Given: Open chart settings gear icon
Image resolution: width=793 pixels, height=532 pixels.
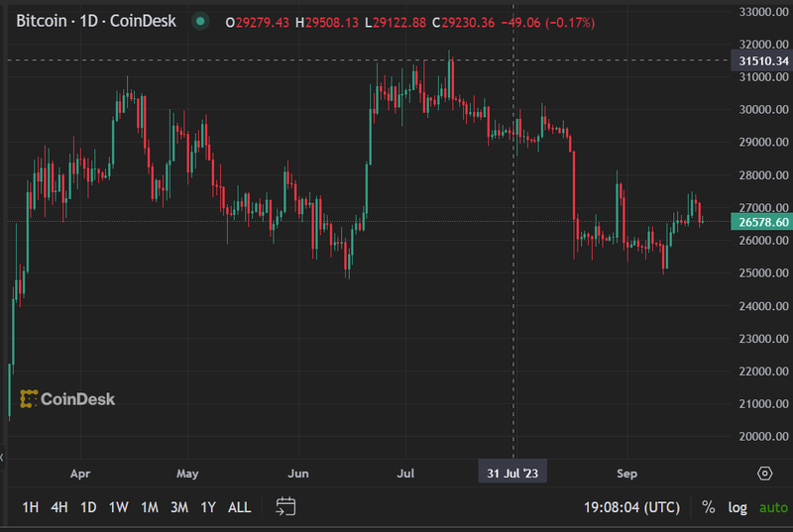Looking at the screenshot, I should pyautogui.click(x=764, y=474).
